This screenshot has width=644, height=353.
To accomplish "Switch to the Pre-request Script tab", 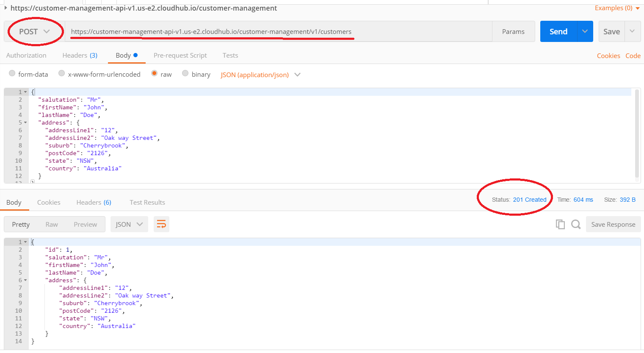I will (x=180, y=56).
